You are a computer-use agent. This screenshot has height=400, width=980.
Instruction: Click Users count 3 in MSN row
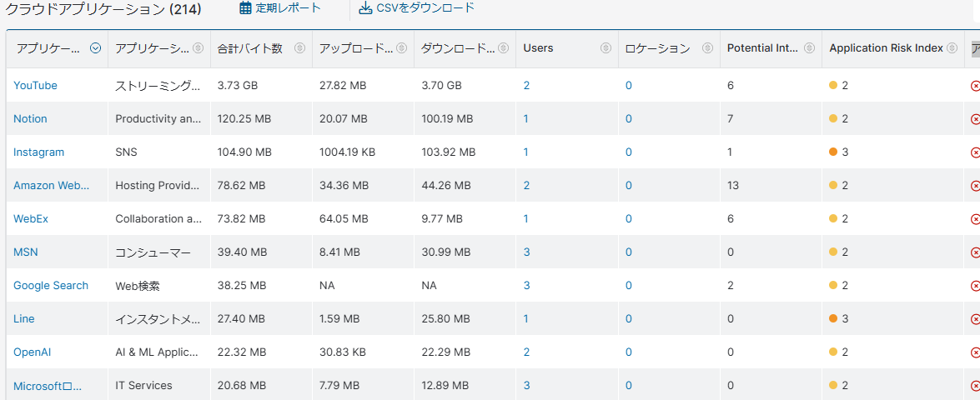[526, 252]
